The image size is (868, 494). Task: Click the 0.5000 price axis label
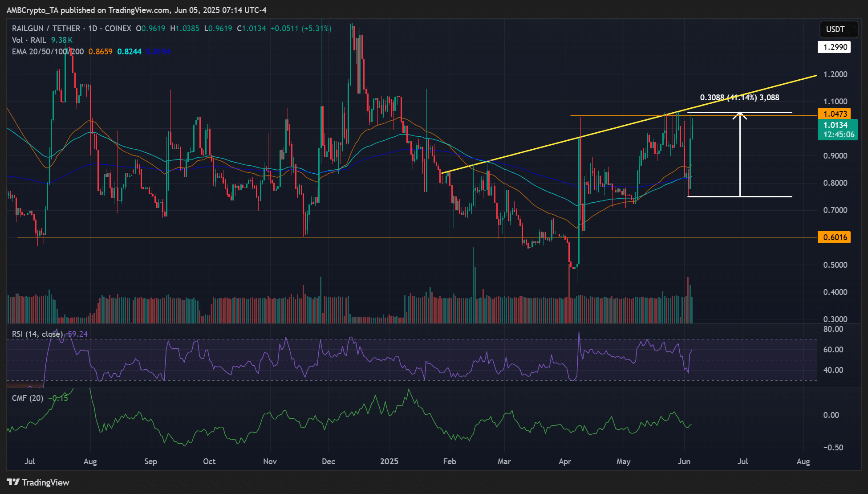835,265
